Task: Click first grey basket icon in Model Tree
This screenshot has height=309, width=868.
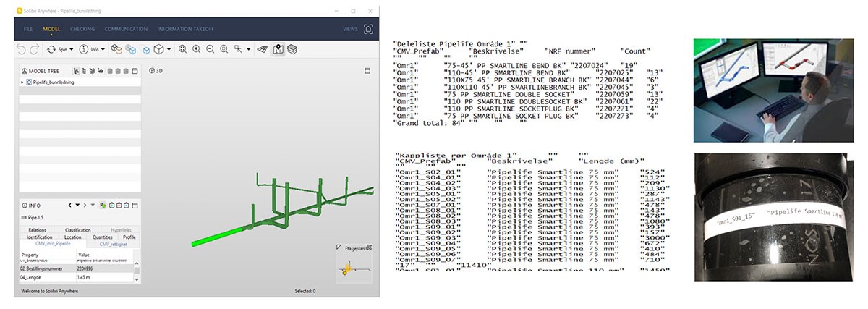Action: point(110,71)
